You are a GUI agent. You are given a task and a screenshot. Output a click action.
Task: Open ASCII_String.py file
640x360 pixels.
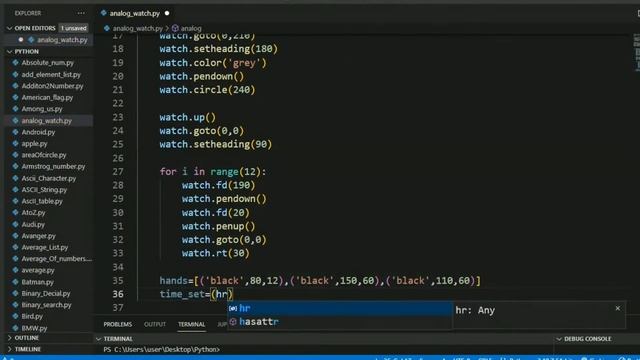44,190
